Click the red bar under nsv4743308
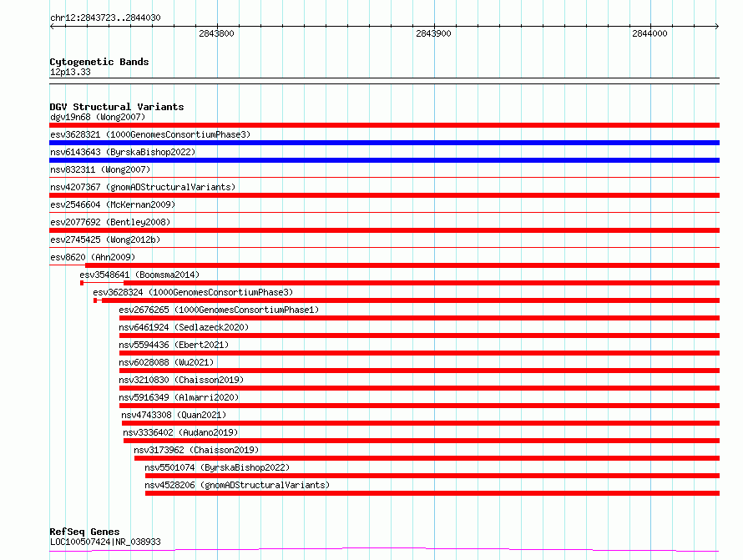 421,423
